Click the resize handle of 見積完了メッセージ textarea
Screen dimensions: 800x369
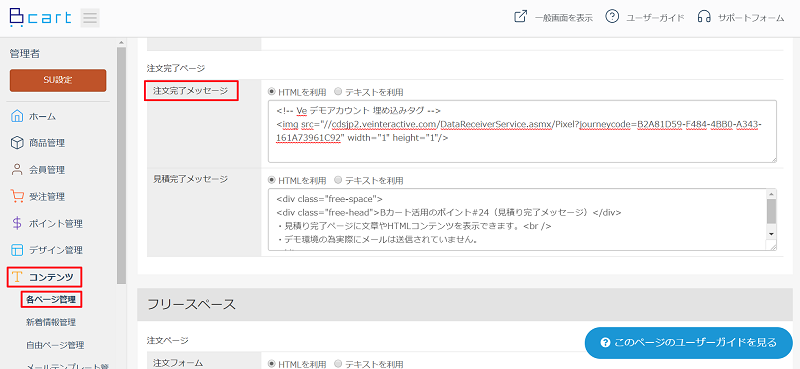(x=773, y=247)
